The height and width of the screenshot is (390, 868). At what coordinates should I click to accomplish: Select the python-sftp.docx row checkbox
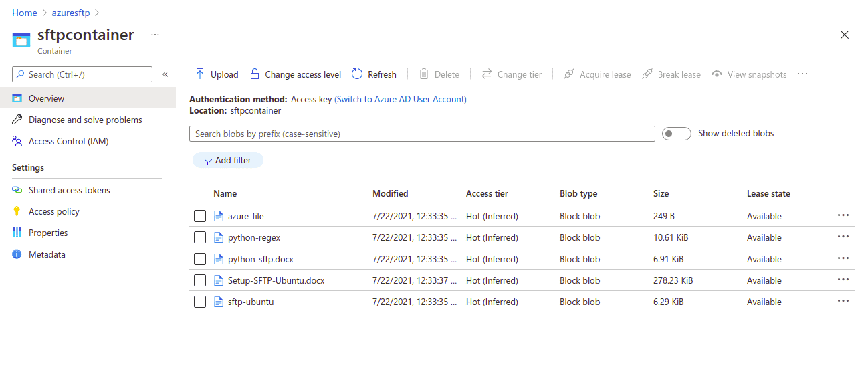pyautogui.click(x=200, y=259)
